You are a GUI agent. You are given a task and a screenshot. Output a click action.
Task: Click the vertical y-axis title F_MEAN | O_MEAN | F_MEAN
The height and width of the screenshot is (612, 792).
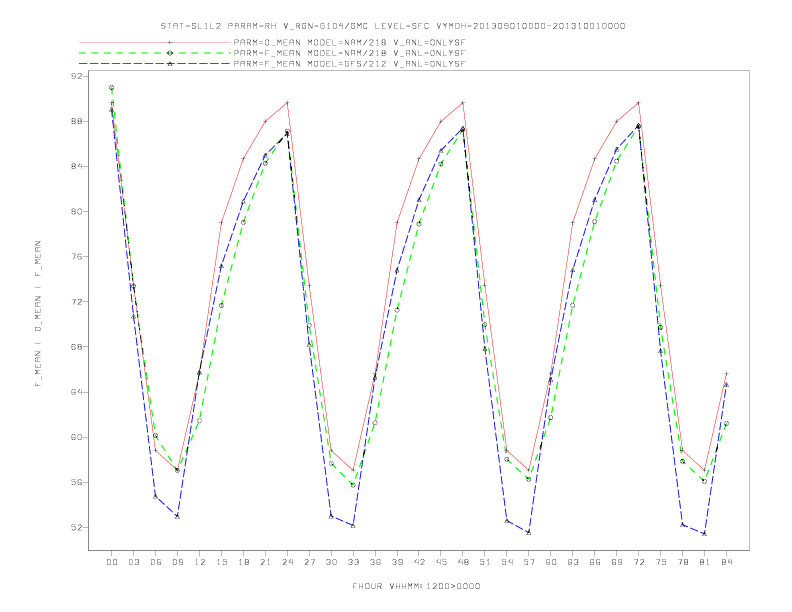38,314
